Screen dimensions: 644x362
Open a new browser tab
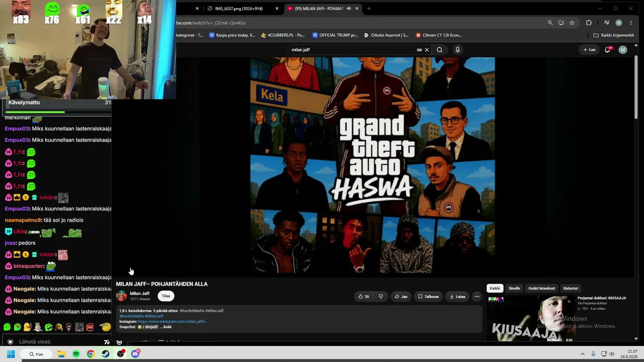pyautogui.click(x=369, y=9)
